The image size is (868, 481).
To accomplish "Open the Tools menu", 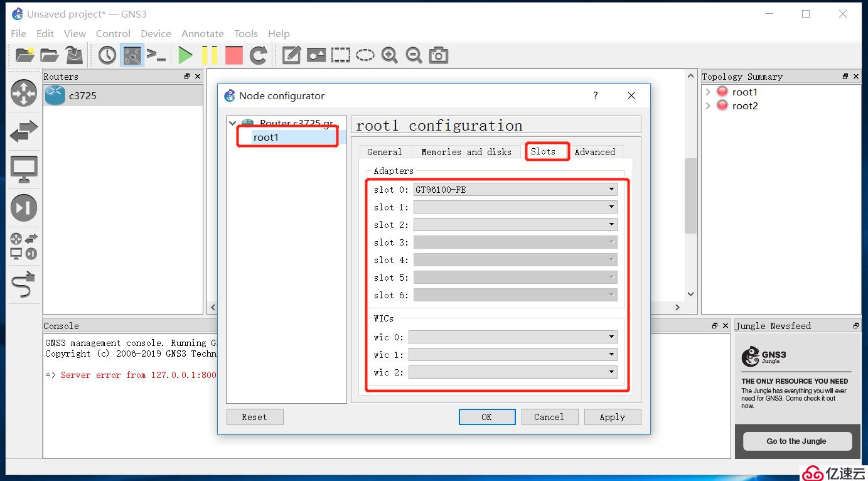I will pyautogui.click(x=246, y=33).
